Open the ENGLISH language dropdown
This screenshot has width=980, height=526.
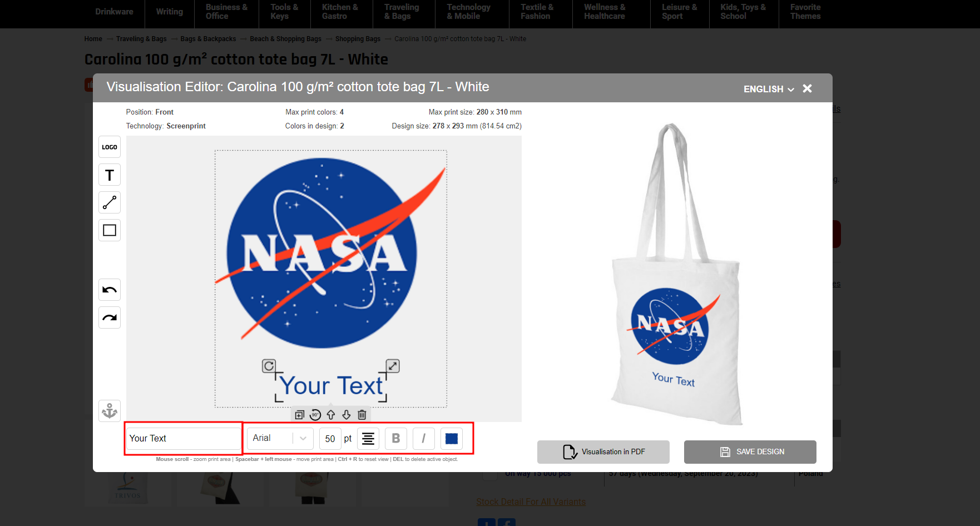769,89
